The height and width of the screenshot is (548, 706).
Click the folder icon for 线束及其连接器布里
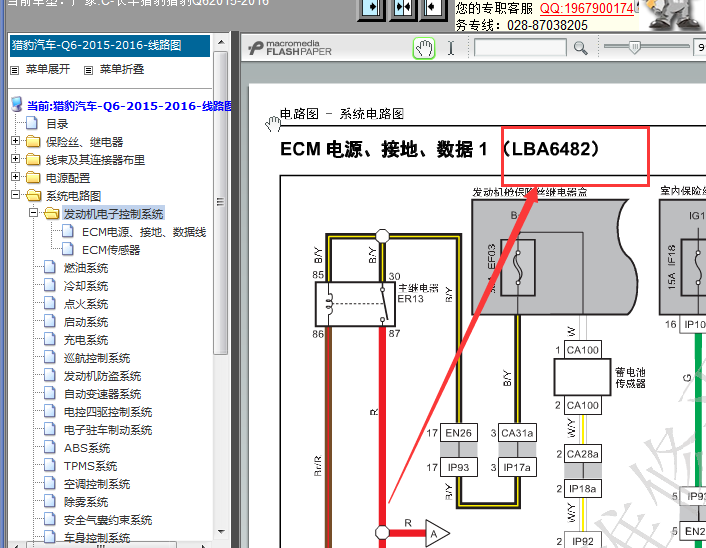click(33, 159)
